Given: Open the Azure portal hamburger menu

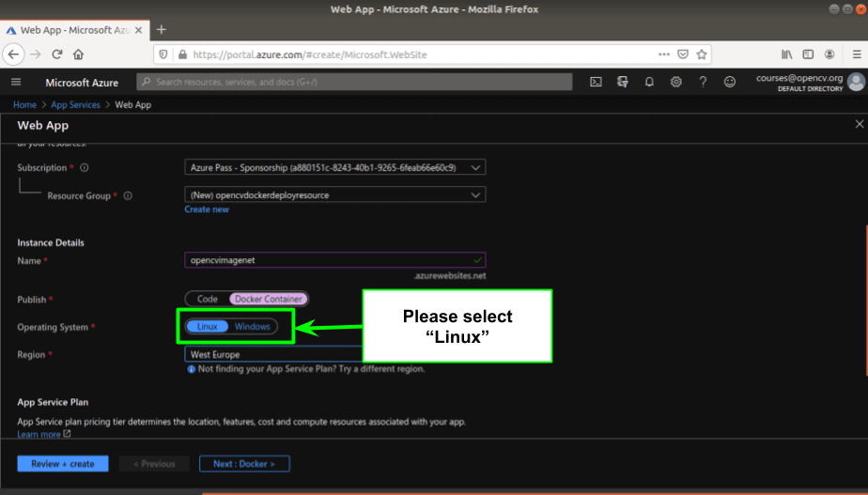Looking at the screenshot, I should pos(16,82).
